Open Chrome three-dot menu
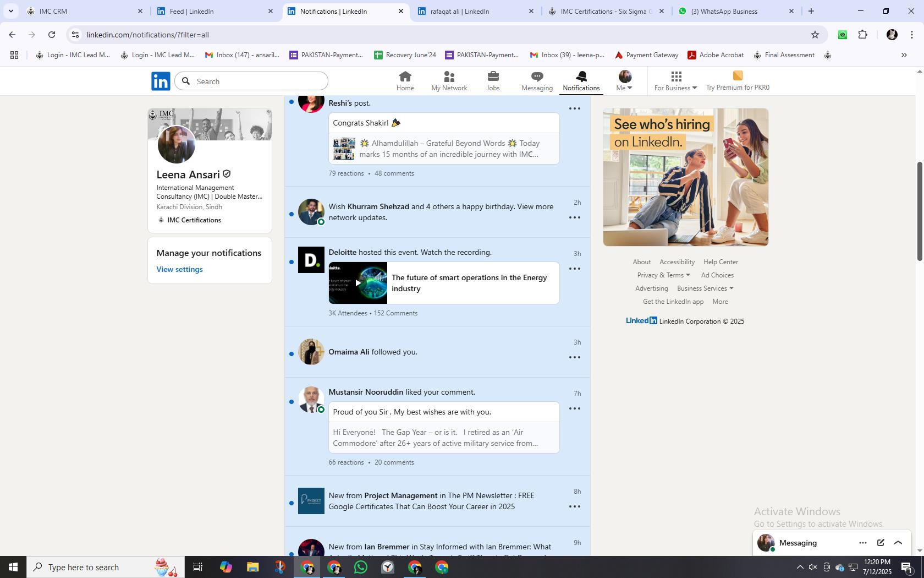This screenshot has height=578, width=924. coord(911,35)
